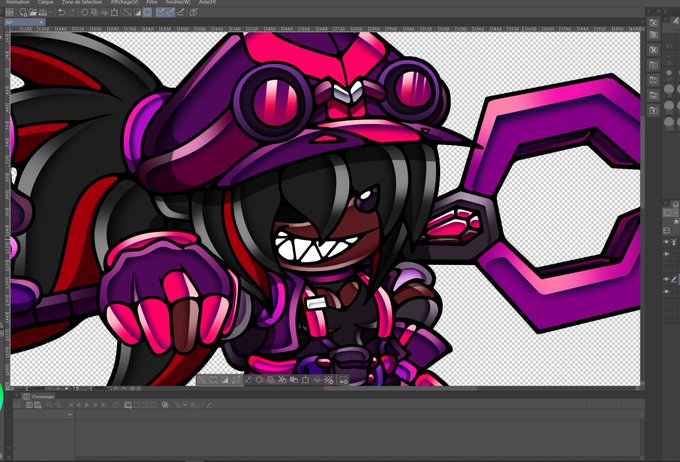Open the Fenêtre menu
Image resolution: width=680 pixels, height=462 pixels.
point(178,2)
